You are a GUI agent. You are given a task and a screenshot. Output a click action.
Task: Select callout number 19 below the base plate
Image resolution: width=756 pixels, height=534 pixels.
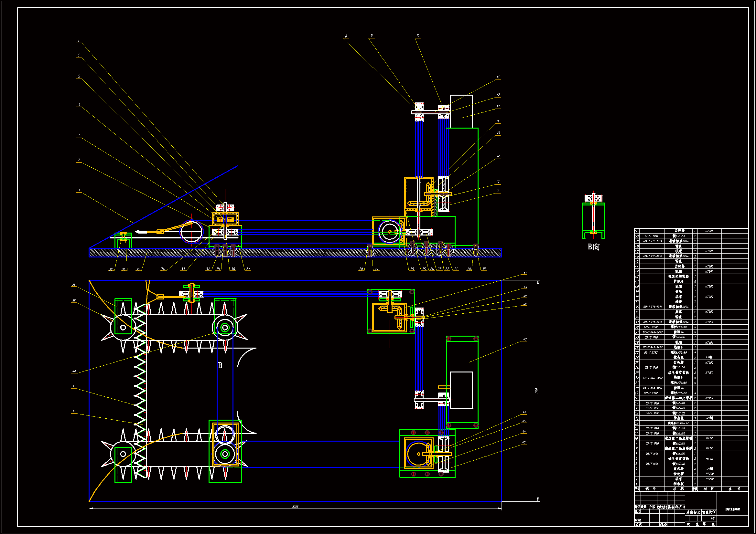pos(484,269)
